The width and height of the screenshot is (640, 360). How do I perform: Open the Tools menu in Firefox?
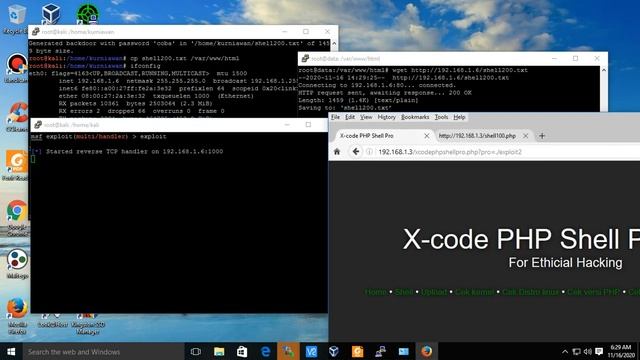coord(441,117)
